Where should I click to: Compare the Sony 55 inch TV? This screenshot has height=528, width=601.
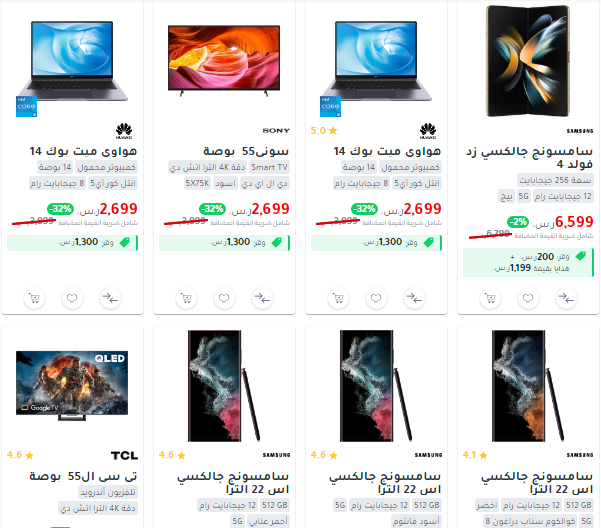pyautogui.click(x=262, y=298)
